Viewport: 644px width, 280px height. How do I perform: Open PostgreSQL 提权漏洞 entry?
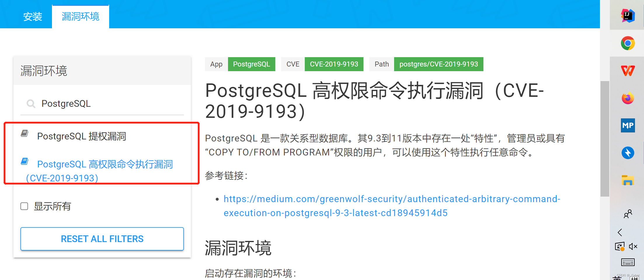tap(81, 136)
